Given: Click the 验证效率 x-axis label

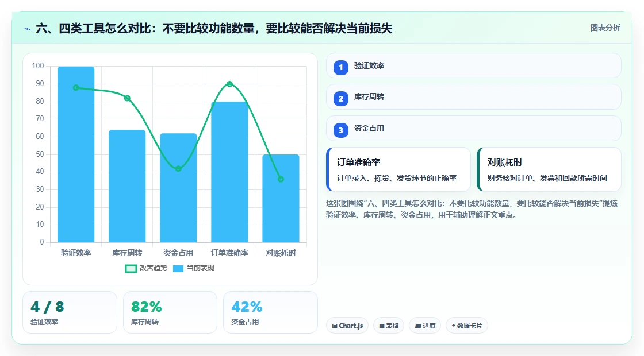Looking at the screenshot, I should pos(76,253).
